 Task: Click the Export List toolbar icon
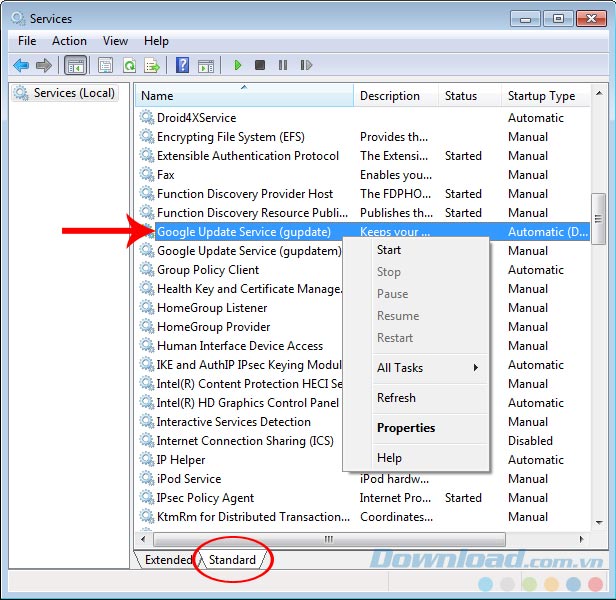(152, 65)
